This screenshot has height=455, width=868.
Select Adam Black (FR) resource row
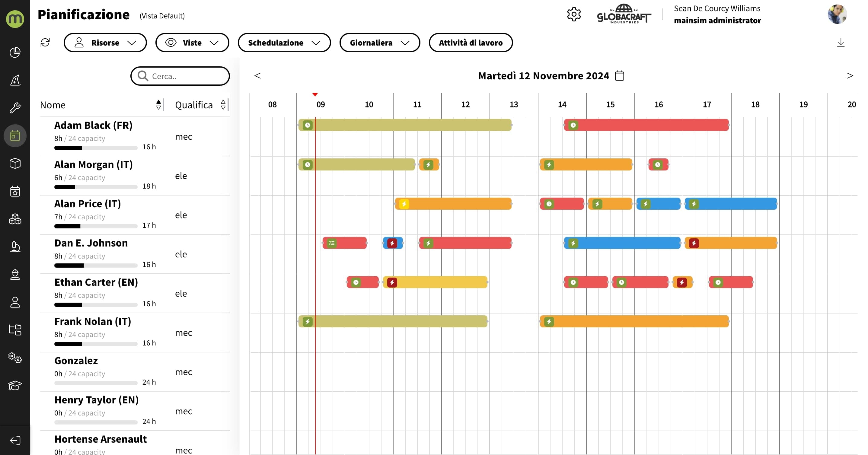(x=135, y=136)
